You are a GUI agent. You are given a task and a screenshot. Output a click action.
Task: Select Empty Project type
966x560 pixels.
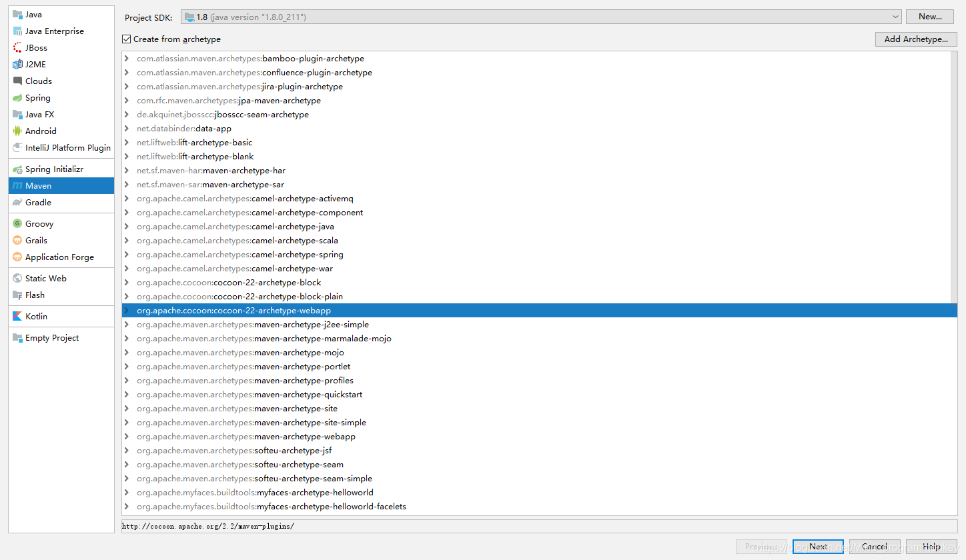pyautogui.click(x=61, y=337)
